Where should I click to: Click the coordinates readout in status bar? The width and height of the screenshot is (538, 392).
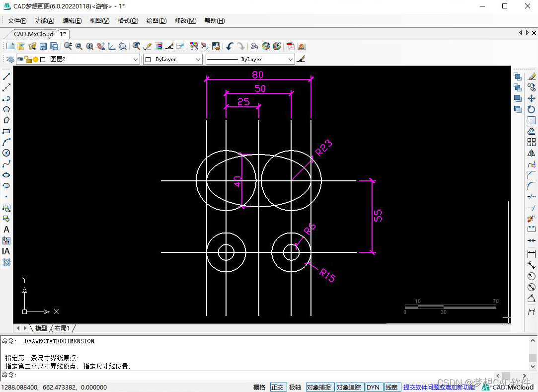(54, 387)
